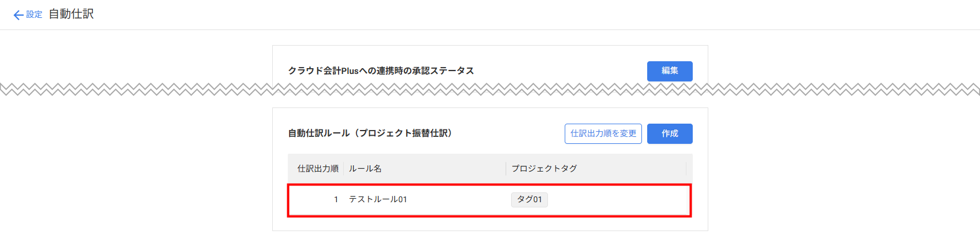Click the 自動仕訳ルール(プロジェクト振替仕訳) heading
The width and height of the screenshot is (980, 249).
[370, 133]
